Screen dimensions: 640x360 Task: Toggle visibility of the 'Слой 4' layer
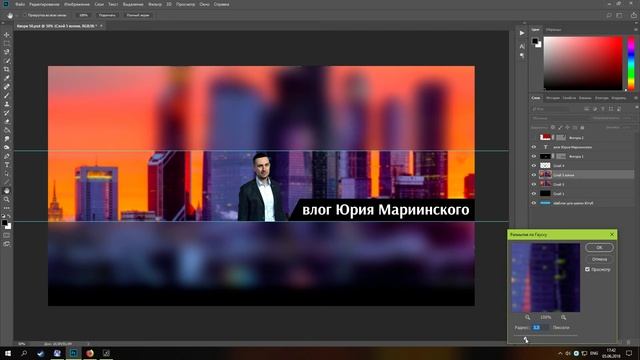(533, 166)
